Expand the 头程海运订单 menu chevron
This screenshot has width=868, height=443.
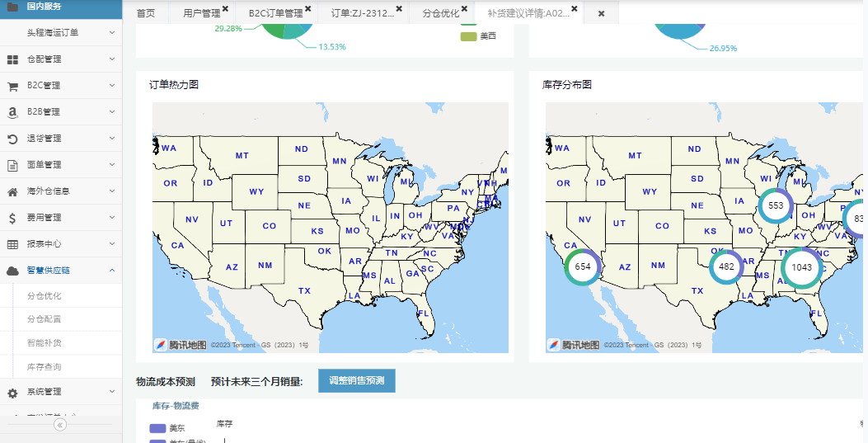(x=112, y=33)
